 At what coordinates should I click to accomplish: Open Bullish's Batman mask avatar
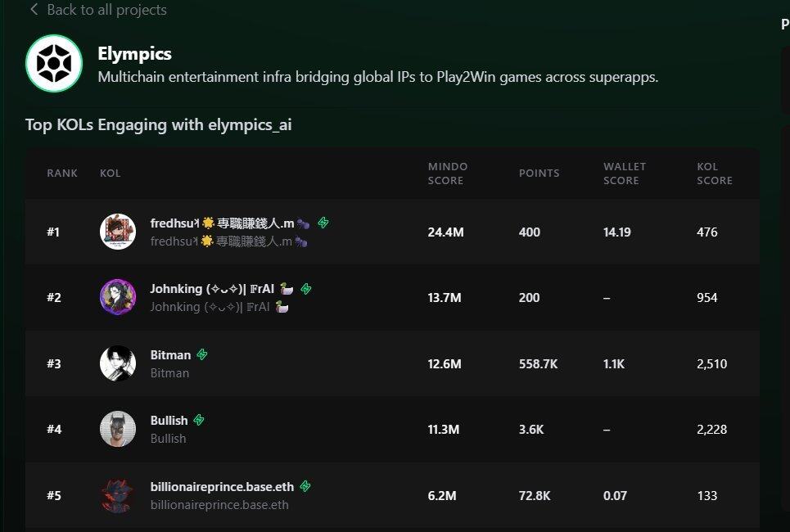pyautogui.click(x=118, y=429)
